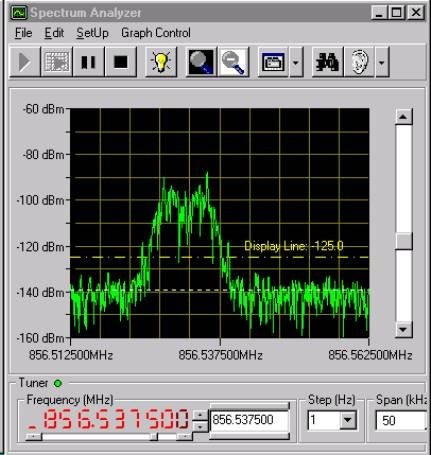Click the frequency field showing 856.537500
This screenshot has height=455, width=431.
(249, 420)
